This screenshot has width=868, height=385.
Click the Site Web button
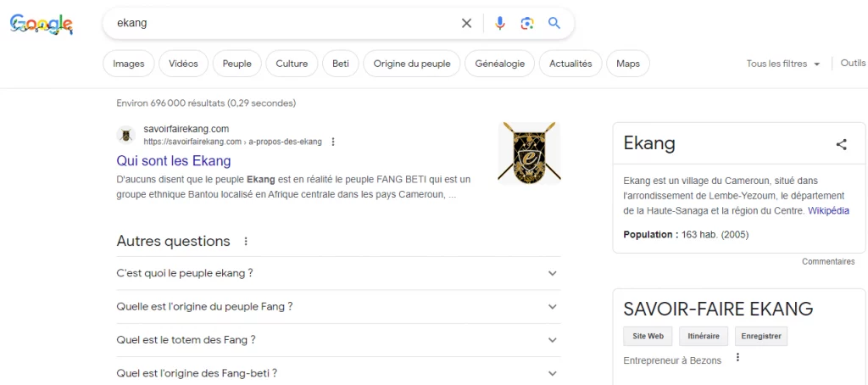coord(648,336)
